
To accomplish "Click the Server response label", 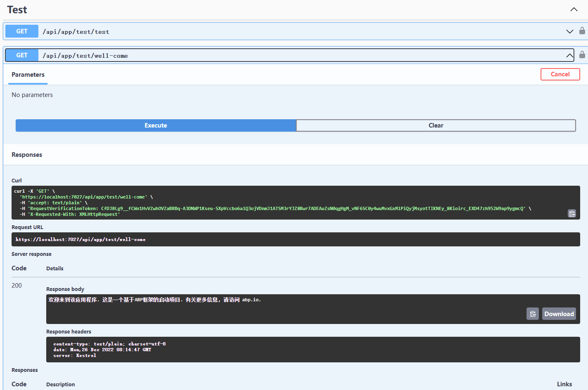I will click(x=31, y=254).
